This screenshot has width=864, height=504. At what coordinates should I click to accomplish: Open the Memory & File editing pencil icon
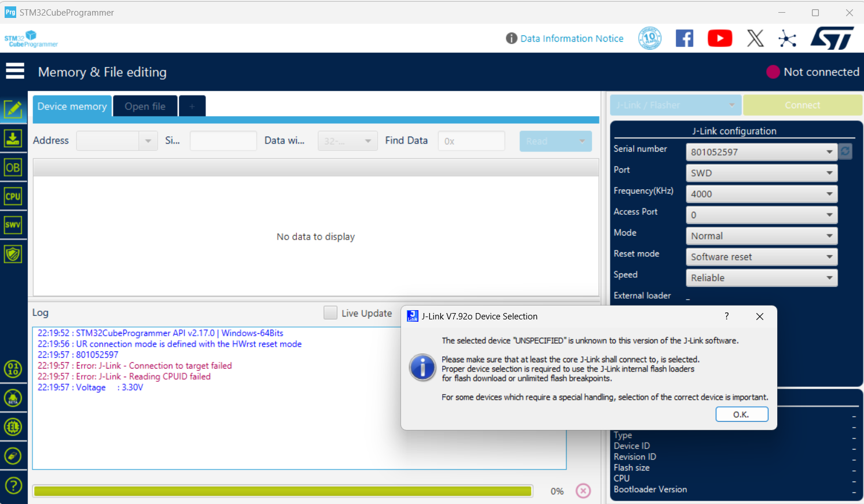point(14,109)
